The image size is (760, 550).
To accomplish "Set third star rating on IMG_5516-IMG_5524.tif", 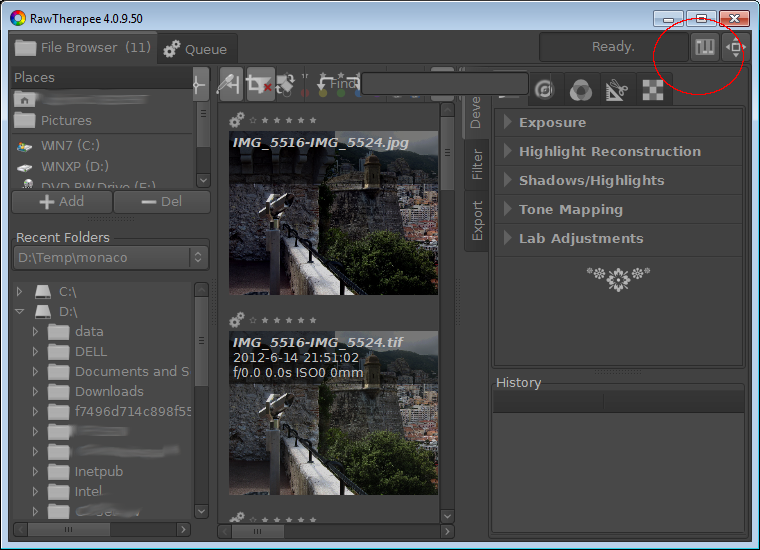I will point(289,320).
